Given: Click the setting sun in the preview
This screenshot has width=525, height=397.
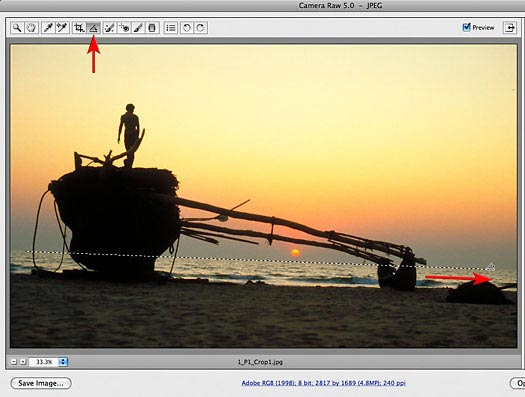Looking at the screenshot, I should tap(295, 253).
